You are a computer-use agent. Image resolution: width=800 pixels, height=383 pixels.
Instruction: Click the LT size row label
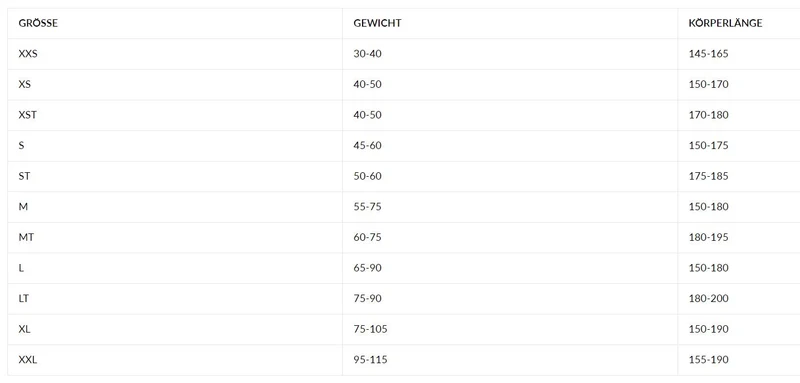(23, 299)
